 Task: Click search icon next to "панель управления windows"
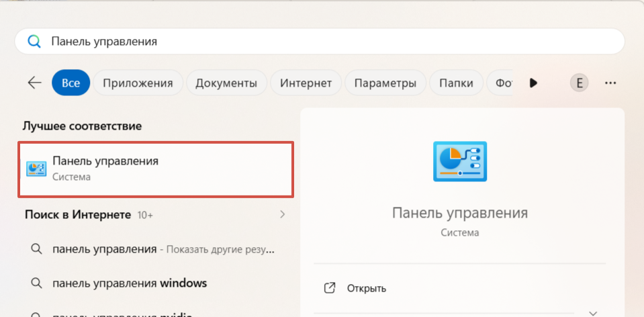[36, 283]
